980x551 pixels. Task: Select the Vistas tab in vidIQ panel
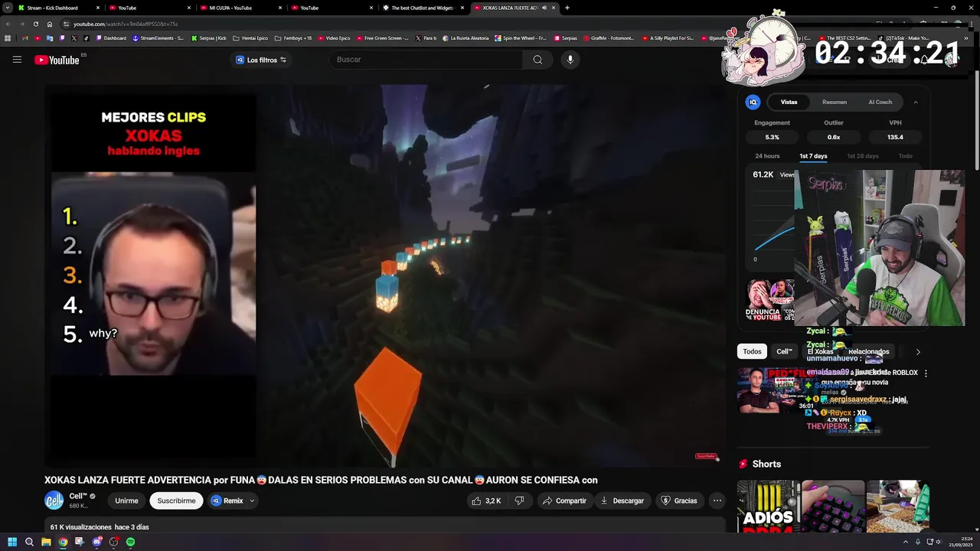tap(789, 102)
